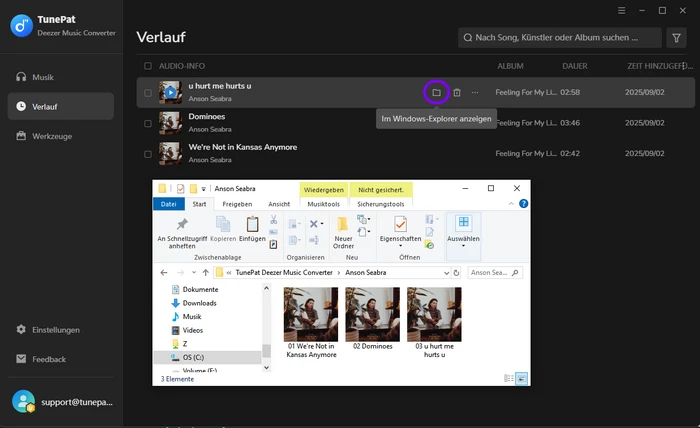This screenshot has width=700, height=428.
Task: Select the 02 Dominoes file
Action: point(372,319)
